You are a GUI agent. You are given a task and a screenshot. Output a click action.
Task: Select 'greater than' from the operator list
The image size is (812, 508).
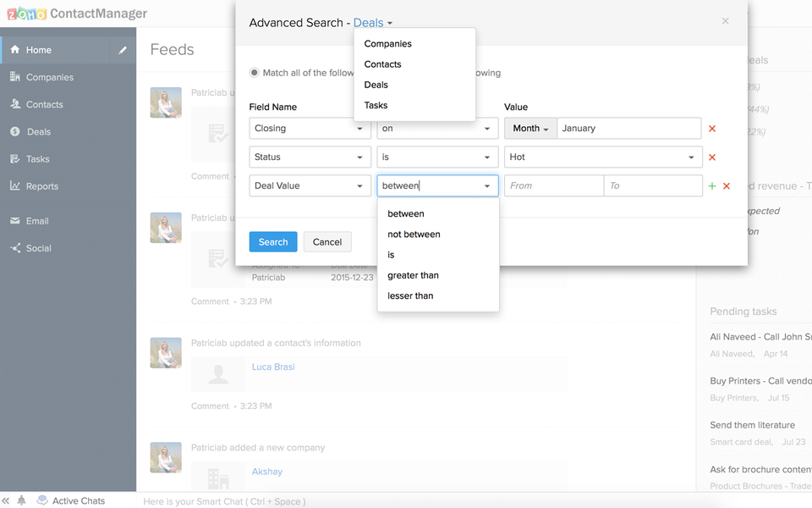[x=413, y=274]
